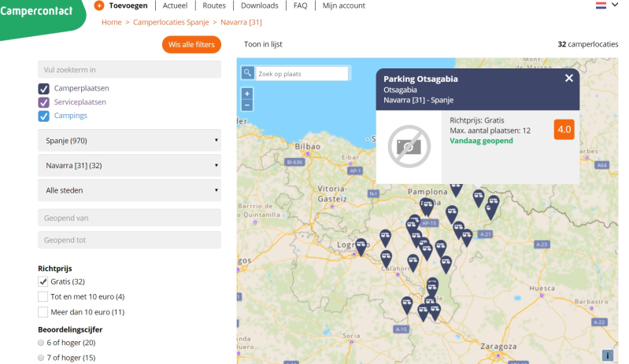Click the no-photo placeholder image in popup
This screenshot has width=629, height=364.
point(409,146)
